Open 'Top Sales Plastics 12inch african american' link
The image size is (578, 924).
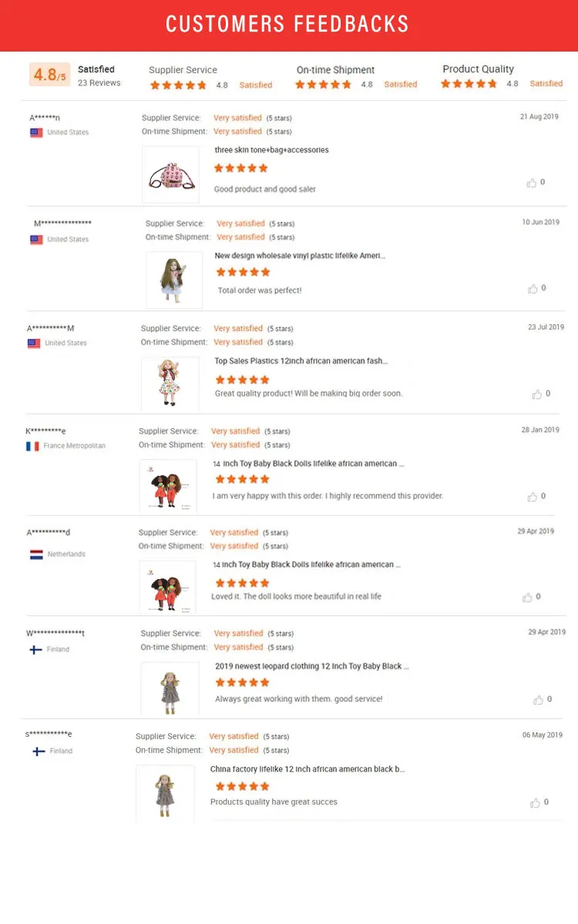coord(301,360)
